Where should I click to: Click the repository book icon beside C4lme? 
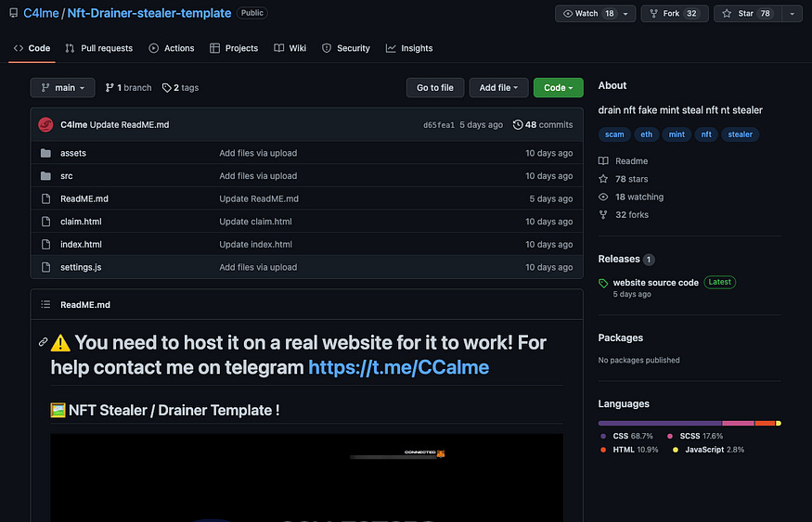(14, 13)
